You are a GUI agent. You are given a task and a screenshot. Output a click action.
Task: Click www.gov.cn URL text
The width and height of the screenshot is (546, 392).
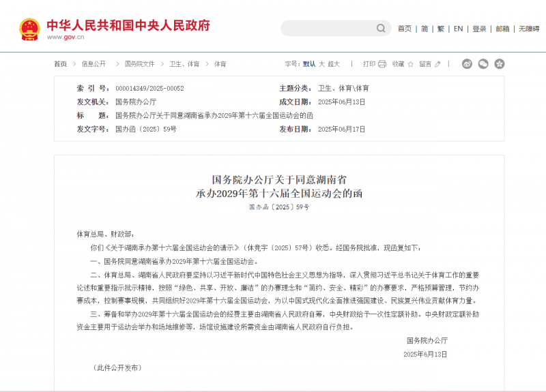[66, 37]
